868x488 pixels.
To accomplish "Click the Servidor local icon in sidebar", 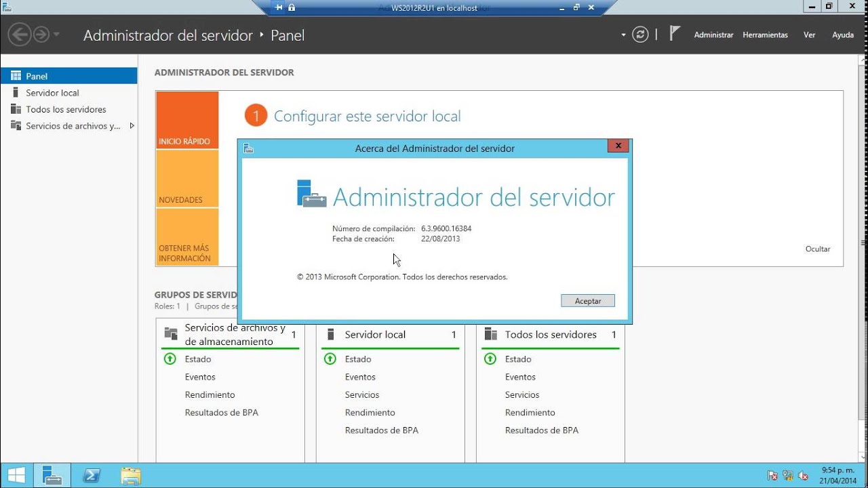I will coord(16,92).
